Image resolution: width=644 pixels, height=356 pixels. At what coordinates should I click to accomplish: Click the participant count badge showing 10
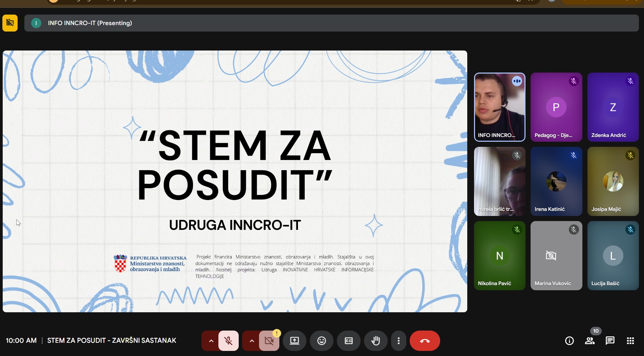[x=595, y=331]
